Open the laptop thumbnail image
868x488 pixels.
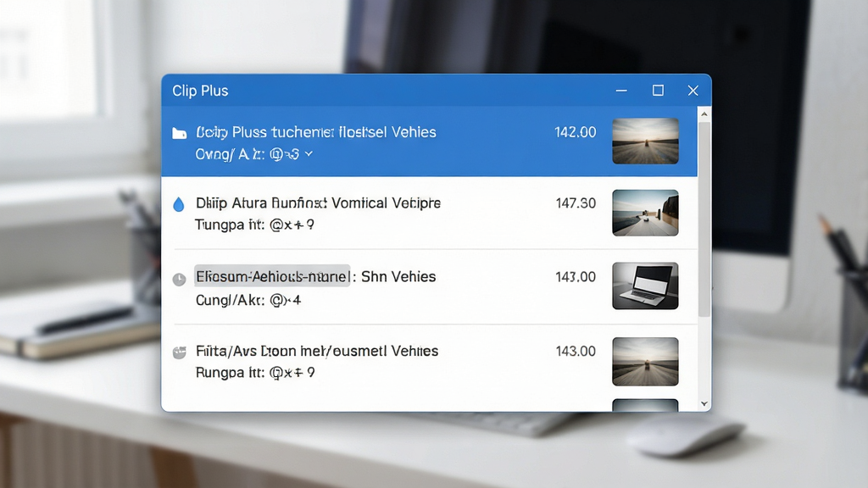645,286
